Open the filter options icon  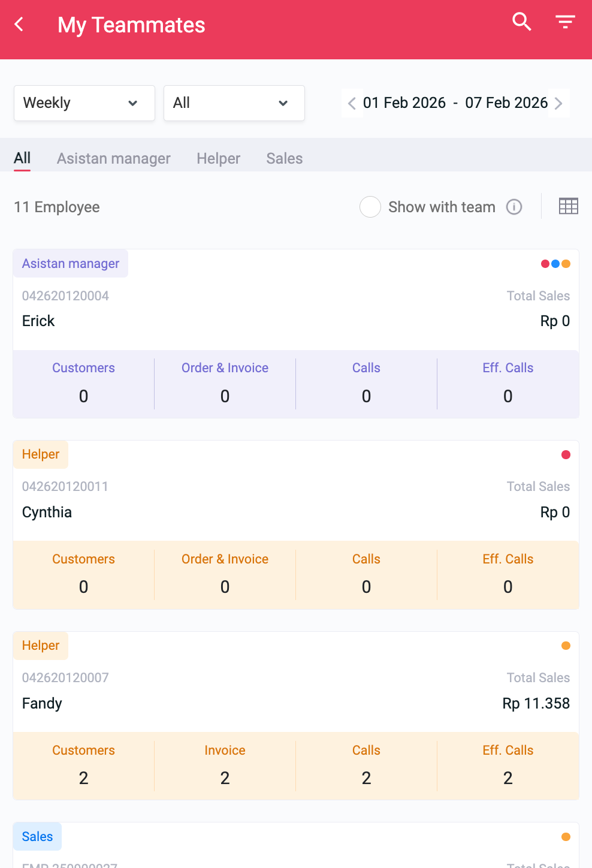click(564, 23)
